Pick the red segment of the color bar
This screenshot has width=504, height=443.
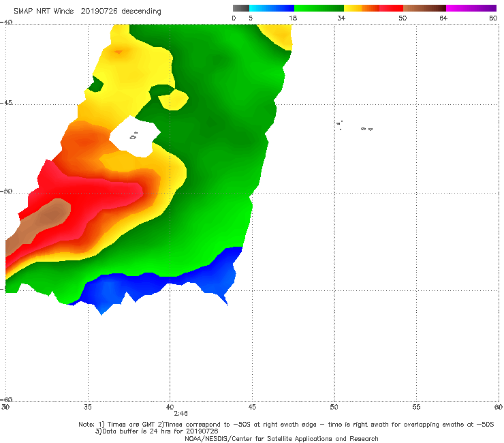tap(391, 8)
